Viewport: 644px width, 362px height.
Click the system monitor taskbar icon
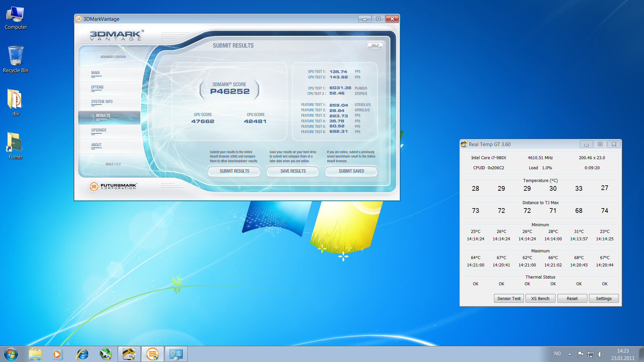[176, 354]
